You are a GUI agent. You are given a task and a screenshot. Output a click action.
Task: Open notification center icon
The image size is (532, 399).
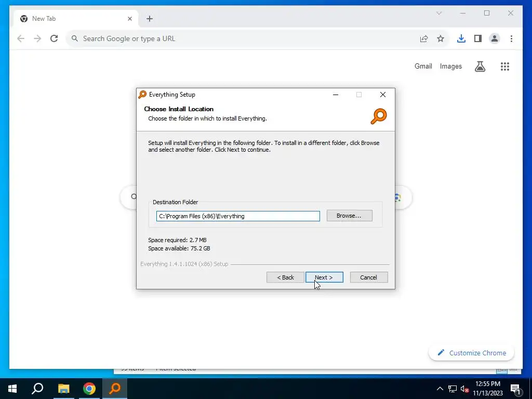tap(515, 389)
